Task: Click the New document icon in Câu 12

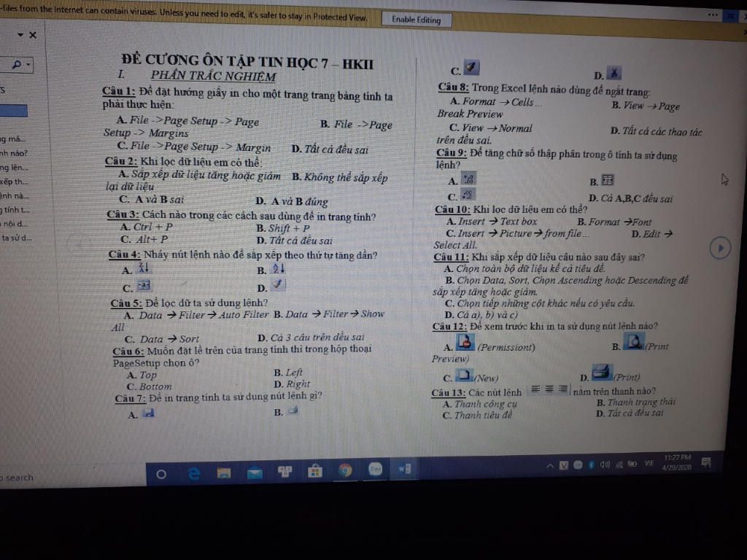Action: (x=465, y=376)
